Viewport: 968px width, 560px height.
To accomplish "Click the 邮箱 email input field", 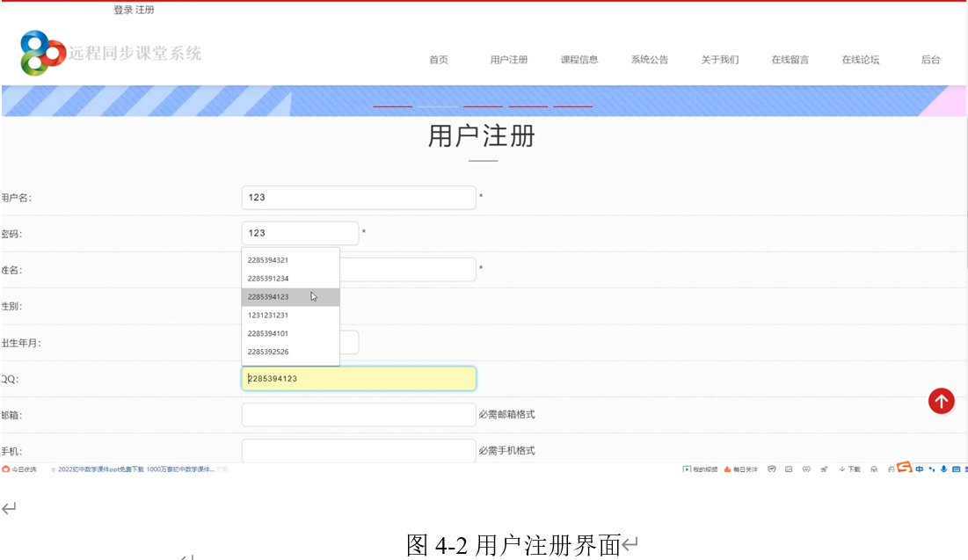I will point(358,414).
